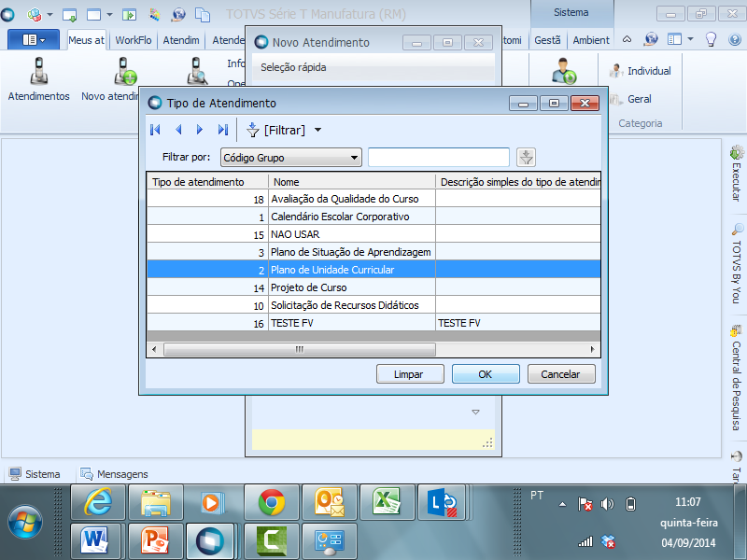747x560 pixels.
Task: Open Excel from taskbar
Action: click(388, 502)
